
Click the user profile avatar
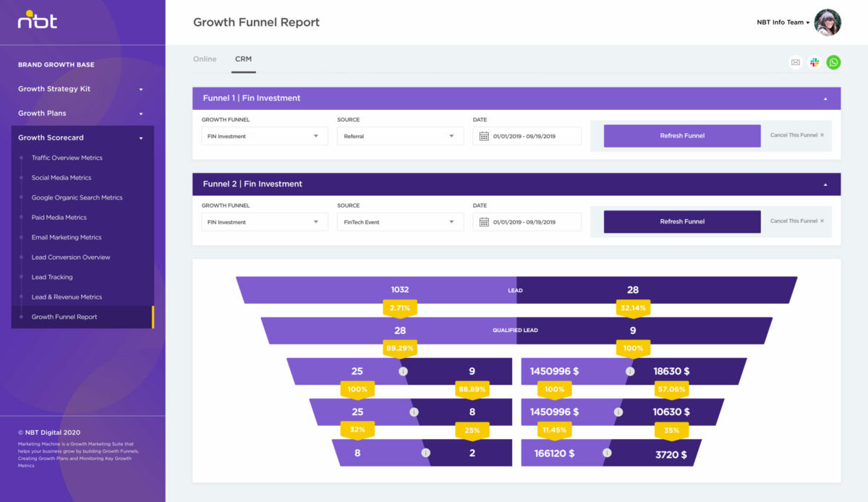click(x=827, y=22)
